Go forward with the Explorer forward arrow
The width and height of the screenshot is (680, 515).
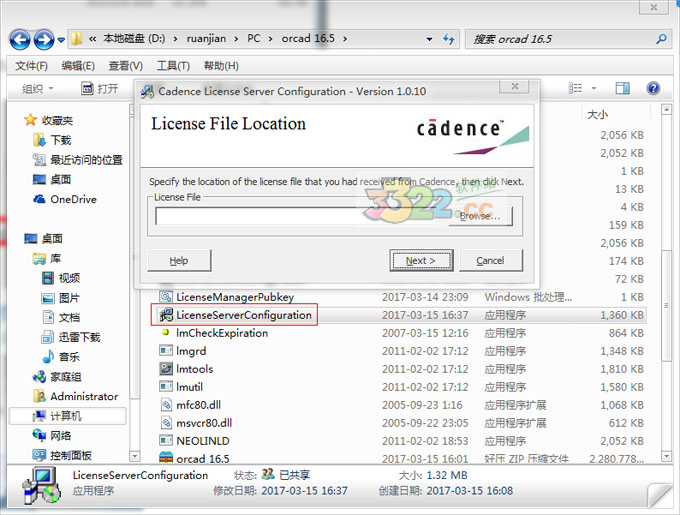point(44,39)
